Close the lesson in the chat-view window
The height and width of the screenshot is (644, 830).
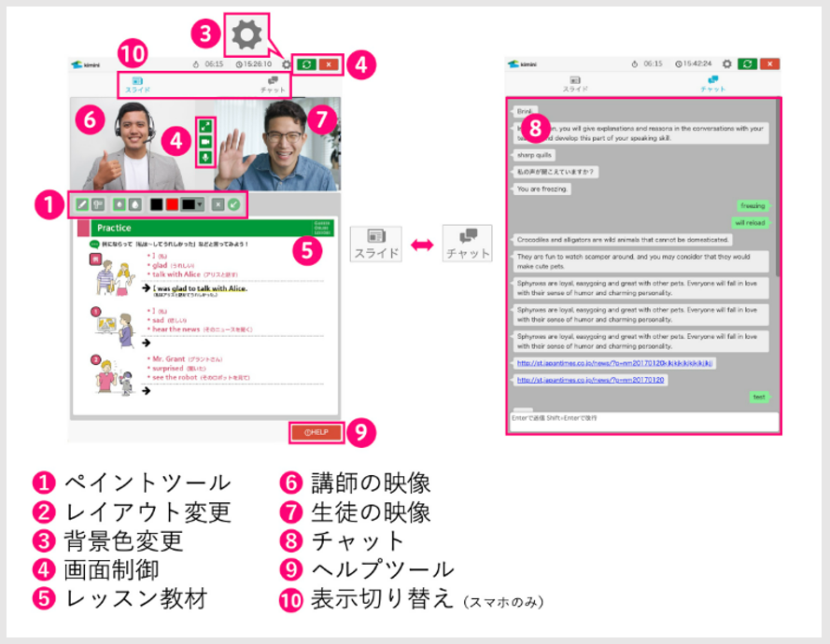[x=769, y=64]
